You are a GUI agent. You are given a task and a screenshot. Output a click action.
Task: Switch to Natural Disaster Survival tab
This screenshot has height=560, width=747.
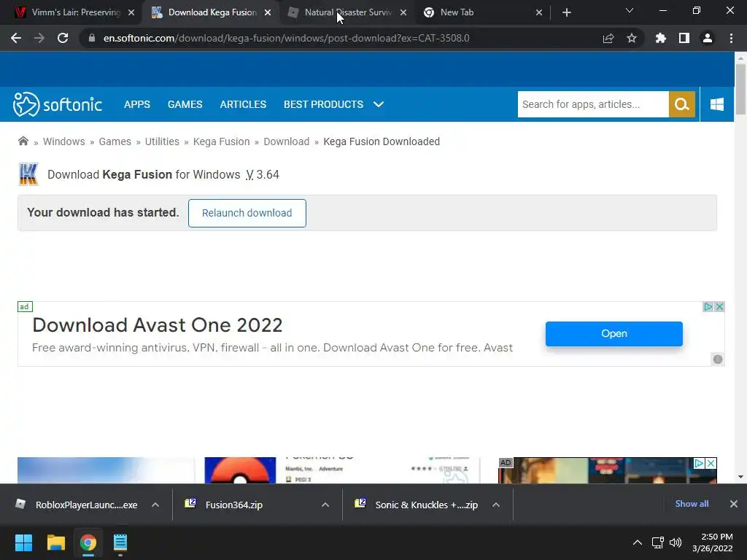(348, 12)
